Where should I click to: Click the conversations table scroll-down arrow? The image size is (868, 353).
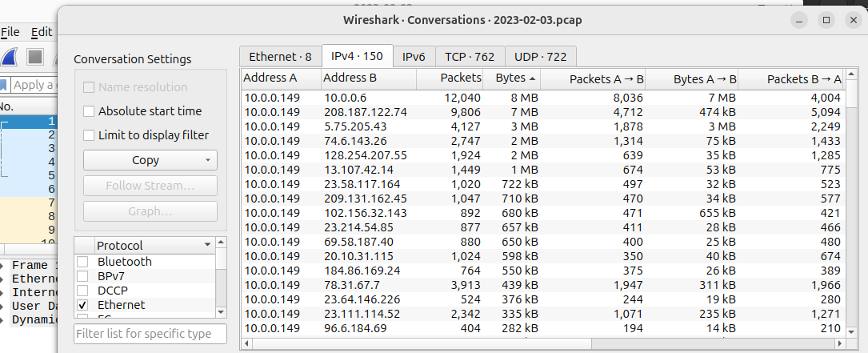(x=851, y=331)
